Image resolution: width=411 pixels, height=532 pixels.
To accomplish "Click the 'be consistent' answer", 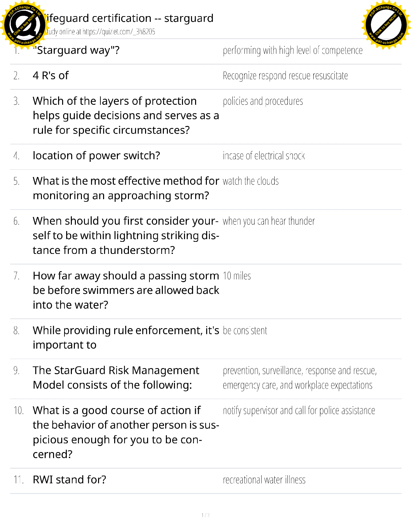I will pyautogui.click(x=245, y=330).
